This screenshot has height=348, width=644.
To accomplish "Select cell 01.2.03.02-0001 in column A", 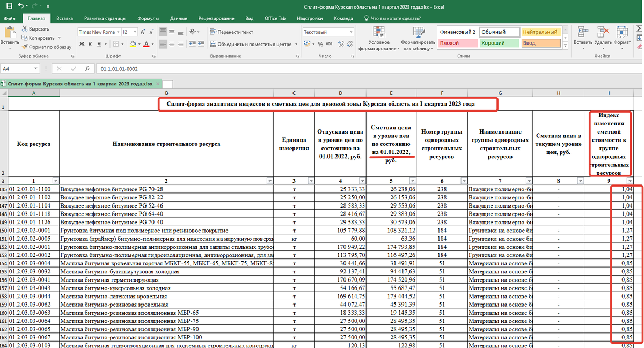I will tap(34, 231).
